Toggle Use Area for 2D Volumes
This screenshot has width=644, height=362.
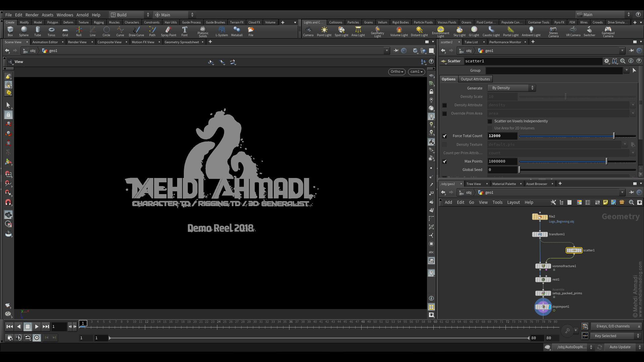pyautogui.click(x=490, y=128)
